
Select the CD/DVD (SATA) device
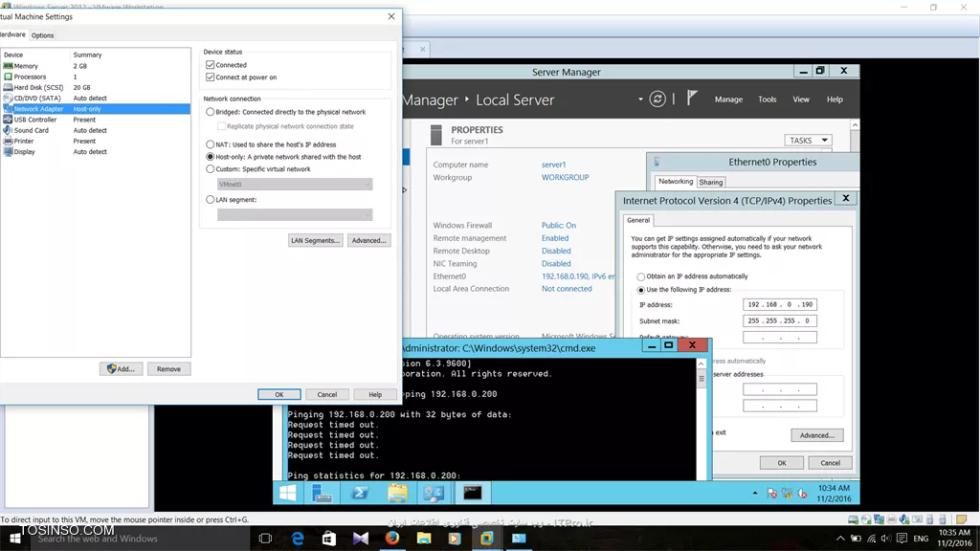(x=96, y=99)
